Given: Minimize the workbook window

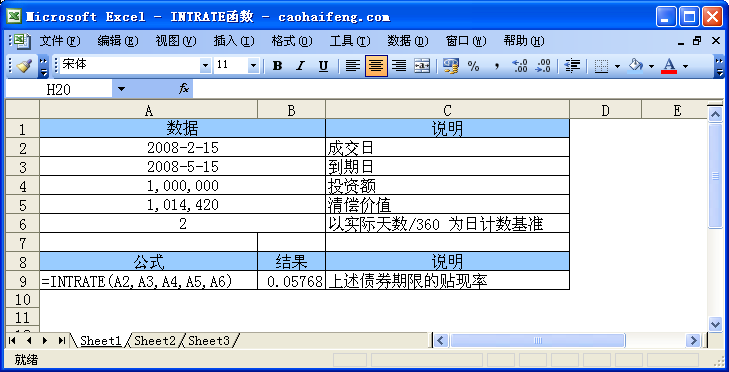Looking at the screenshot, I should [681, 42].
